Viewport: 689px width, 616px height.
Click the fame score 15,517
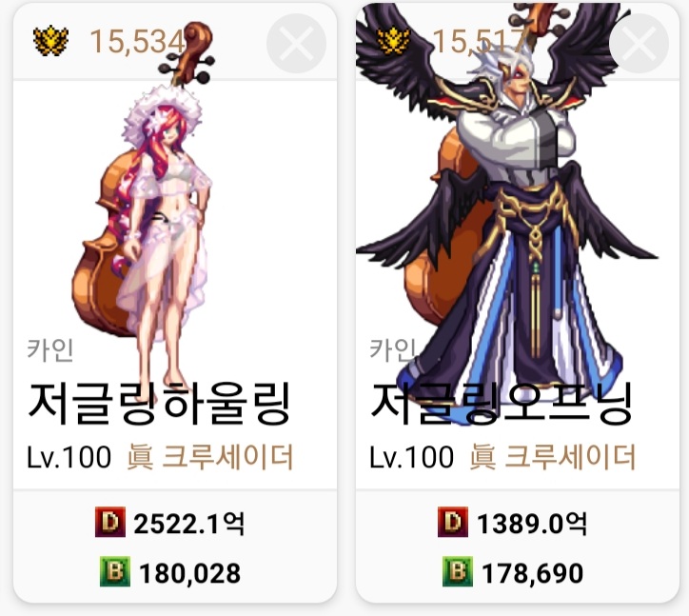(x=479, y=42)
